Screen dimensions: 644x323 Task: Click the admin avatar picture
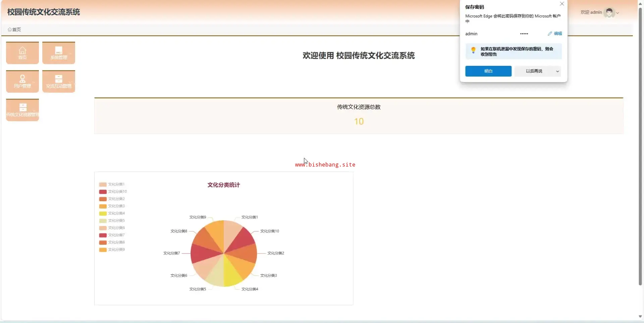click(x=609, y=12)
